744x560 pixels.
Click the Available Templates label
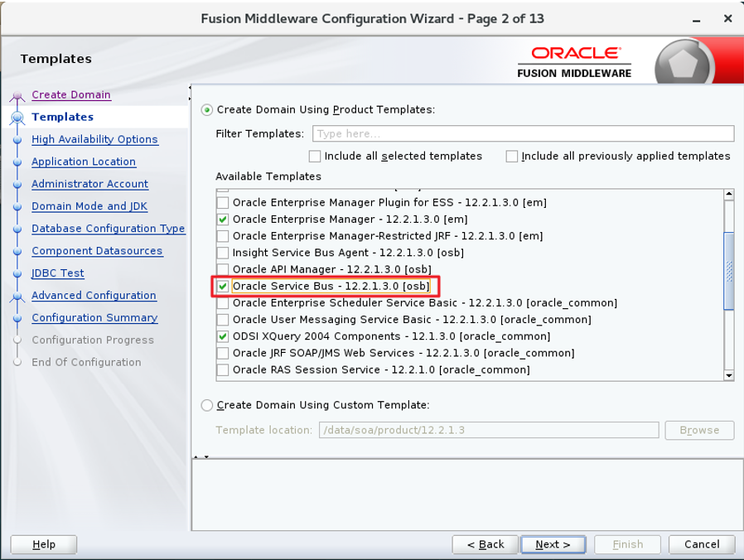(x=268, y=176)
